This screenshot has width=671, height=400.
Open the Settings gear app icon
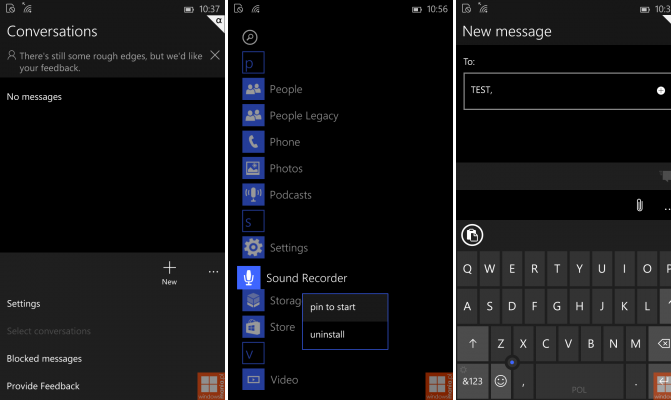253,248
